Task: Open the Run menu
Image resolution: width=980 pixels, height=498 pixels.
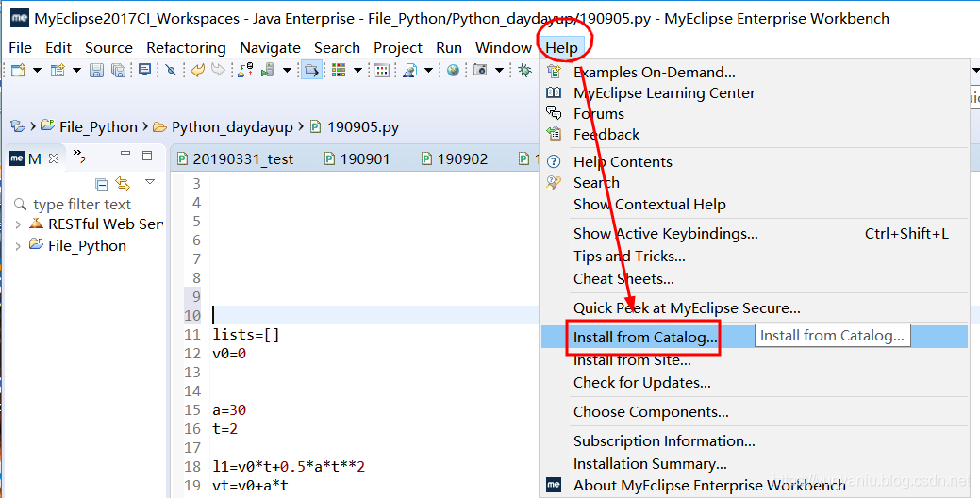Action: (449, 48)
